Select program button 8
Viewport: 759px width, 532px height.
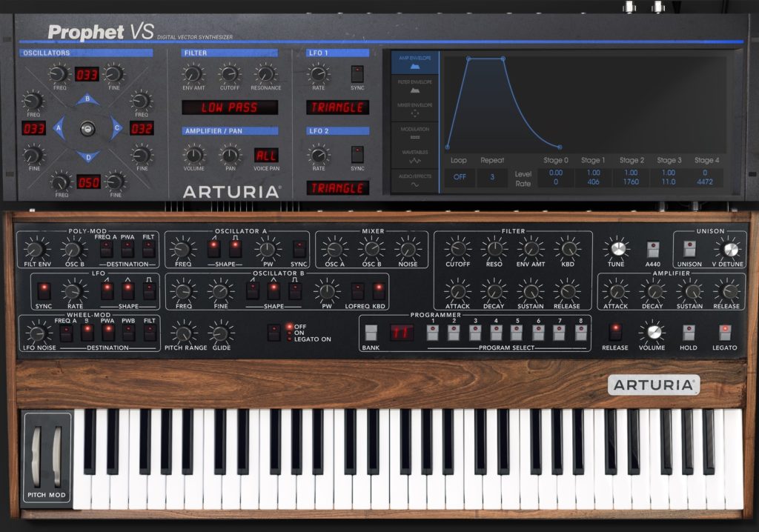click(x=580, y=333)
